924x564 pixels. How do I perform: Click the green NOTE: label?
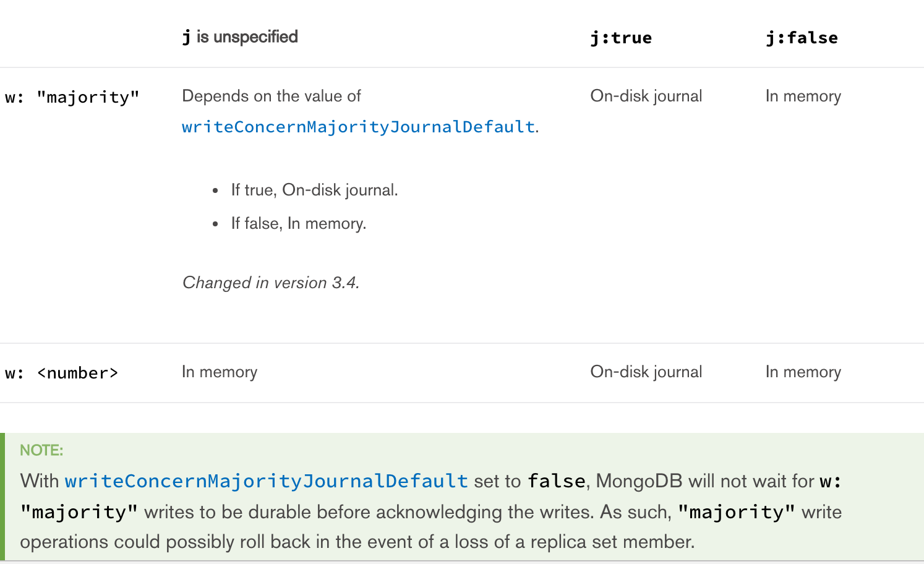coord(41,450)
